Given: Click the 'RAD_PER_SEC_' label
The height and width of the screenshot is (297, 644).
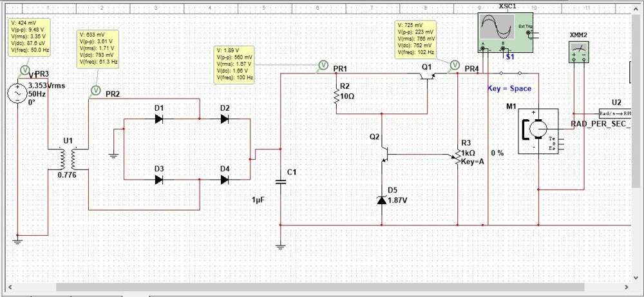Looking at the screenshot, I should tap(601, 124).
